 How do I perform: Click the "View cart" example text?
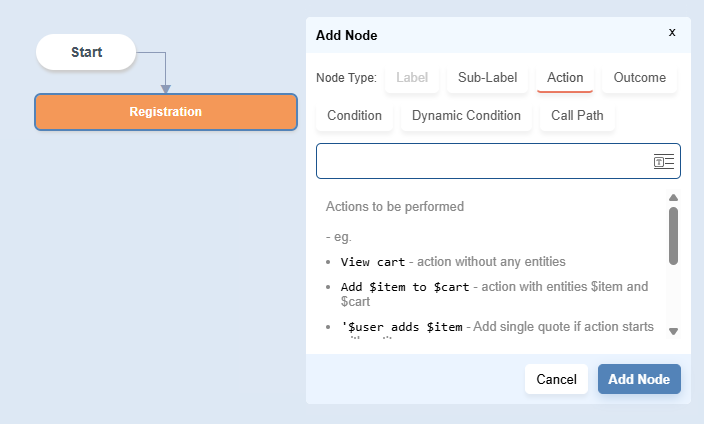pos(373,262)
